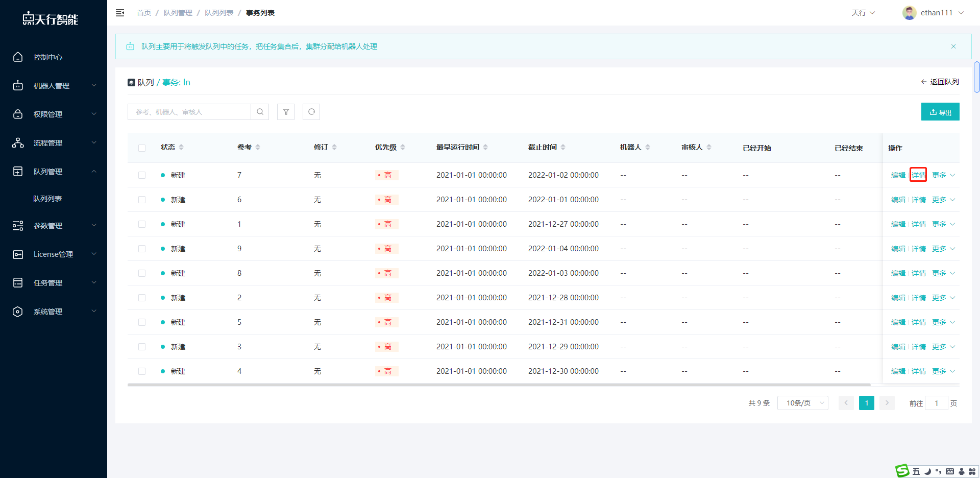Click Sogou input method tray icon
The image size is (980, 478).
pos(902,471)
